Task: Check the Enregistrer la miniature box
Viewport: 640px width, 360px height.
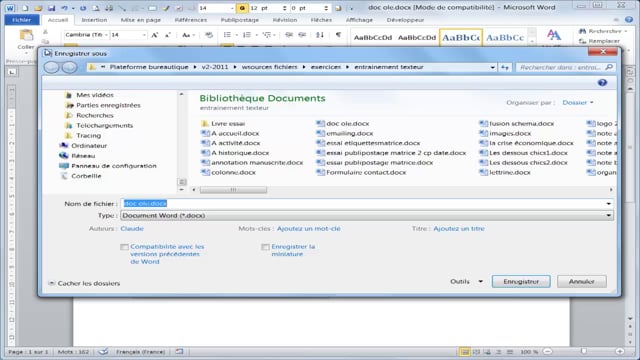Action: coord(265,247)
